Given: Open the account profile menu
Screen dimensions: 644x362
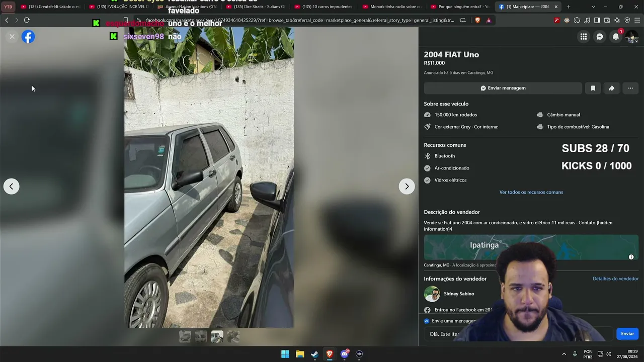Looking at the screenshot, I should 632,37.
